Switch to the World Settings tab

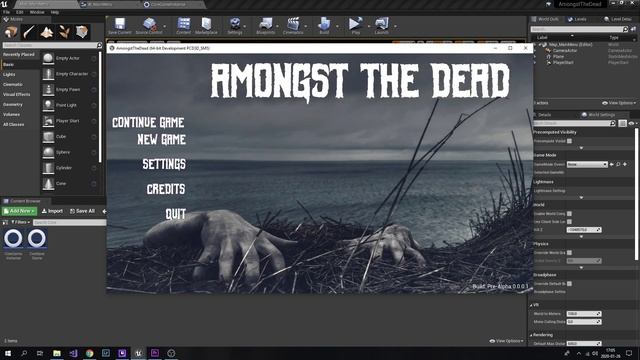click(x=598, y=115)
